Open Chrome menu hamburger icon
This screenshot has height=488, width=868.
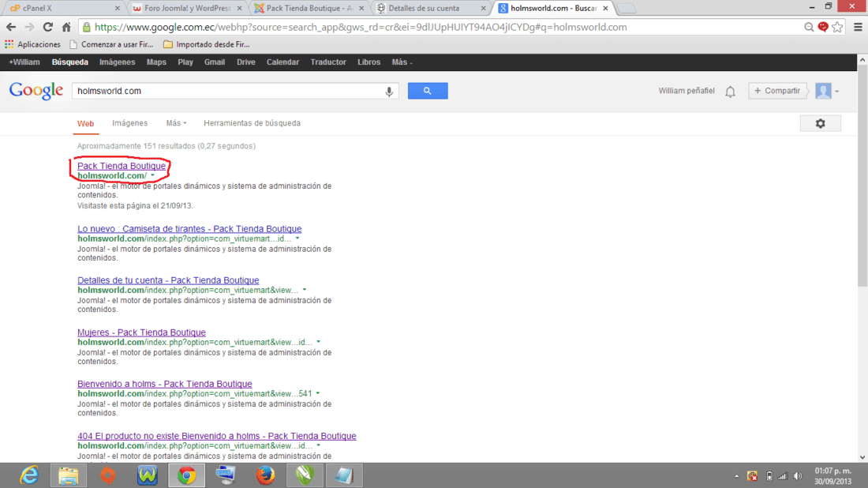point(858,27)
